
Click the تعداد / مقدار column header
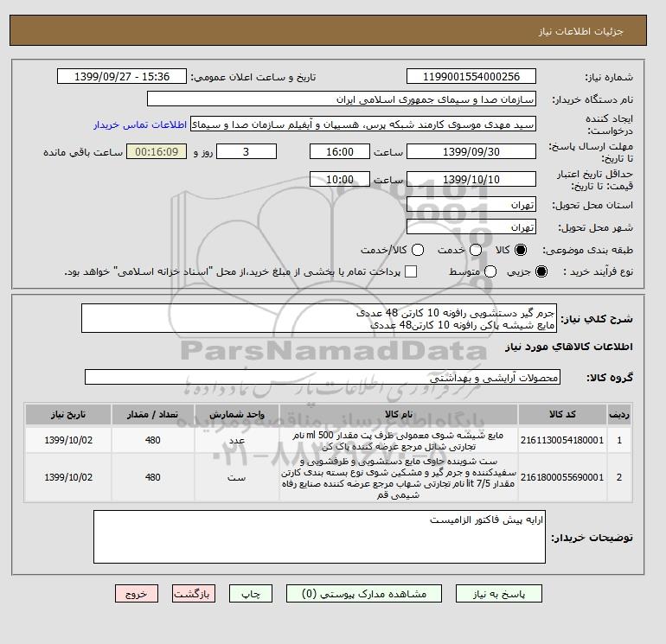pos(152,414)
